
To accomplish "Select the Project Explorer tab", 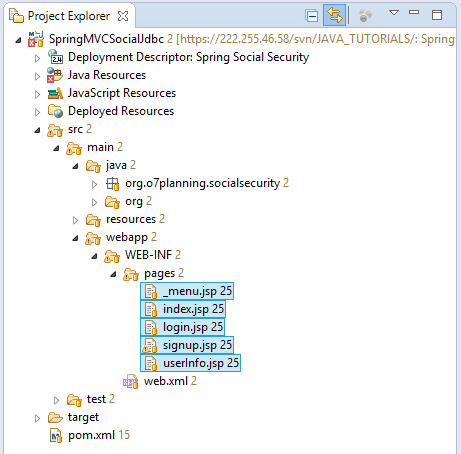I will click(x=68, y=16).
